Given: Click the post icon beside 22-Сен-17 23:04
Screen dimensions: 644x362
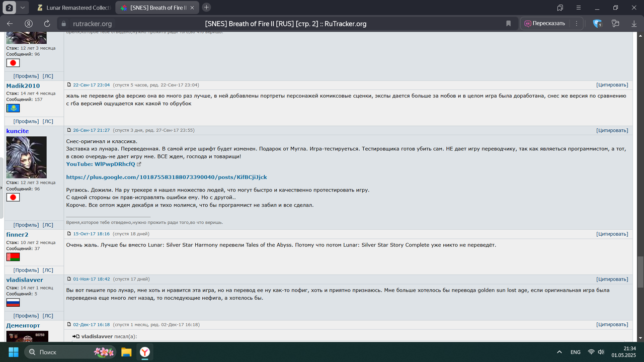Looking at the screenshot, I should pos(69,85).
